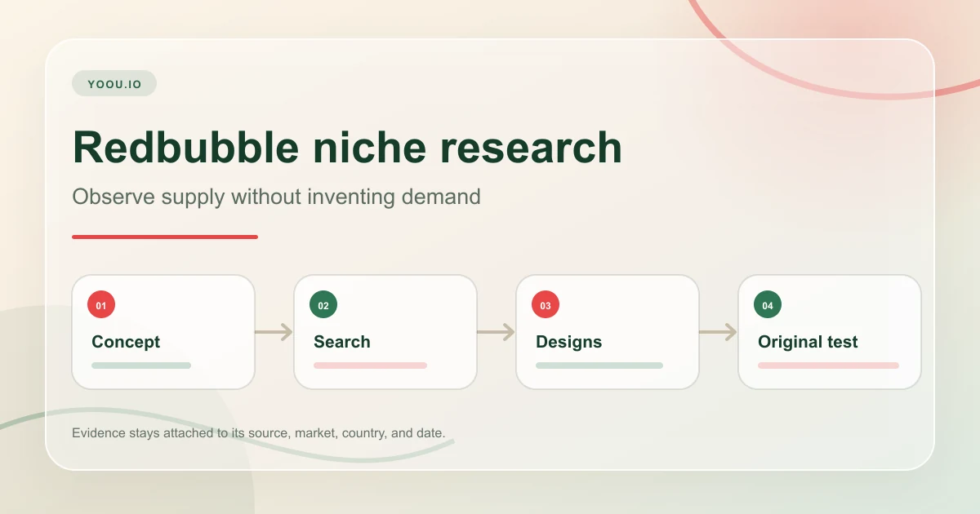Open the Original test step card
This screenshot has height=514, width=980.
click(x=830, y=332)
